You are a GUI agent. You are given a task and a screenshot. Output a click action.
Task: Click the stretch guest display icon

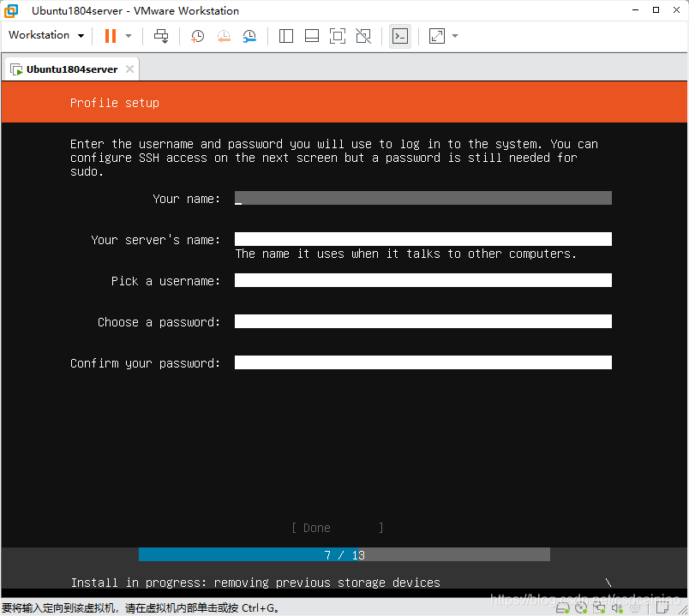[437, 36]
